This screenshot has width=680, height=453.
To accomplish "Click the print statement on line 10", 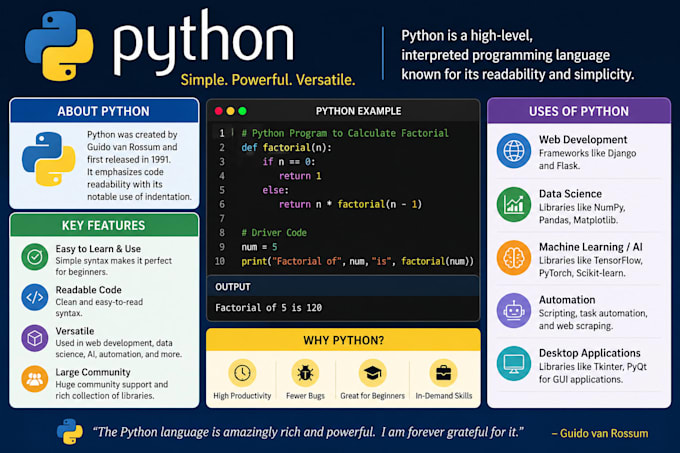I will point(357,261).
